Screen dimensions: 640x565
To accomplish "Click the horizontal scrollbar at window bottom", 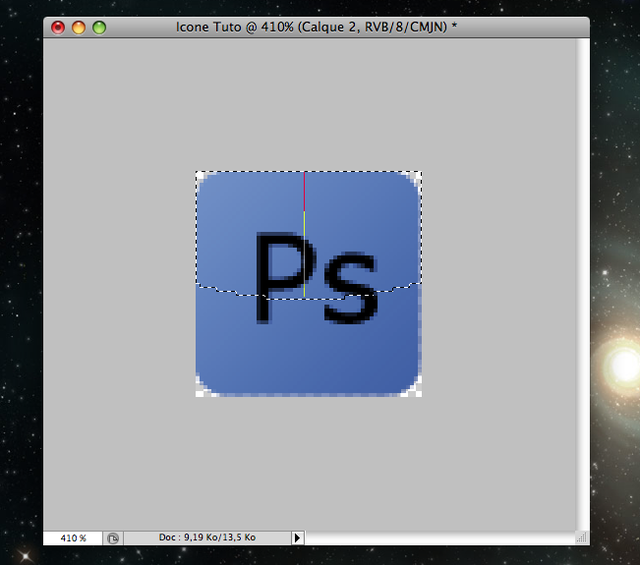I will [440, 538].
